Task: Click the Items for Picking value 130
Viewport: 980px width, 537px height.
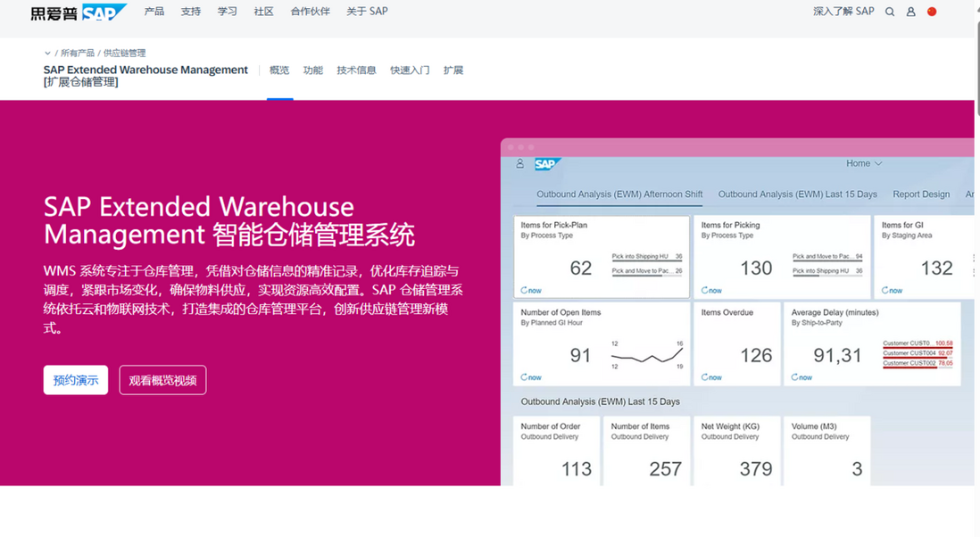Action: point(756,268)
